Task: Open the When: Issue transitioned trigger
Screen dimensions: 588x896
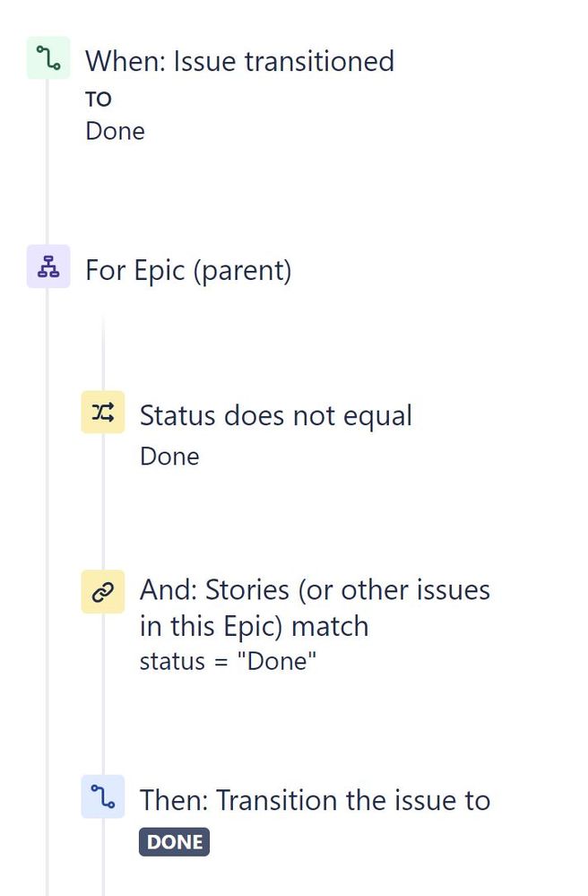Action: [239, 61]
